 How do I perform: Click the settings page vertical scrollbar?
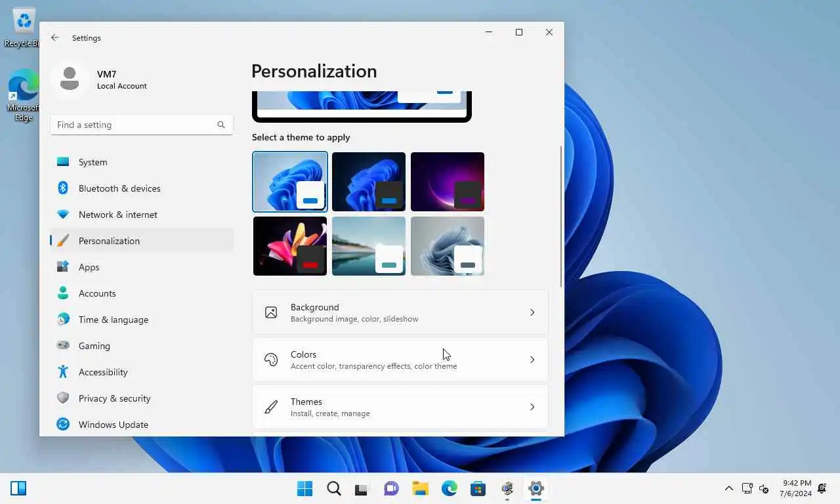point(561,215)
